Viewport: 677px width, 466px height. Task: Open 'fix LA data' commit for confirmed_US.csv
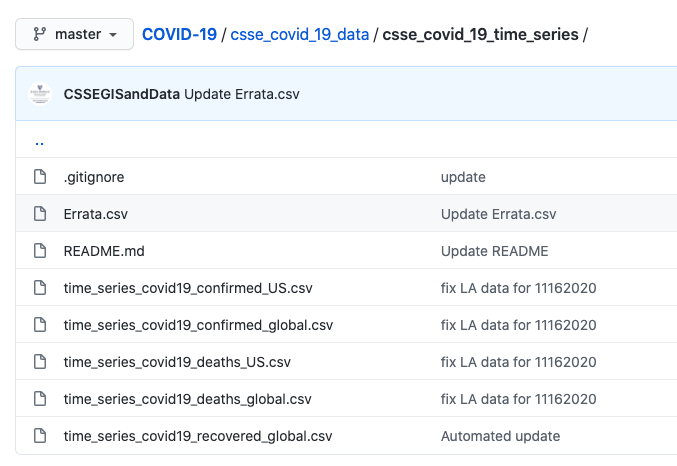(518, 288)
